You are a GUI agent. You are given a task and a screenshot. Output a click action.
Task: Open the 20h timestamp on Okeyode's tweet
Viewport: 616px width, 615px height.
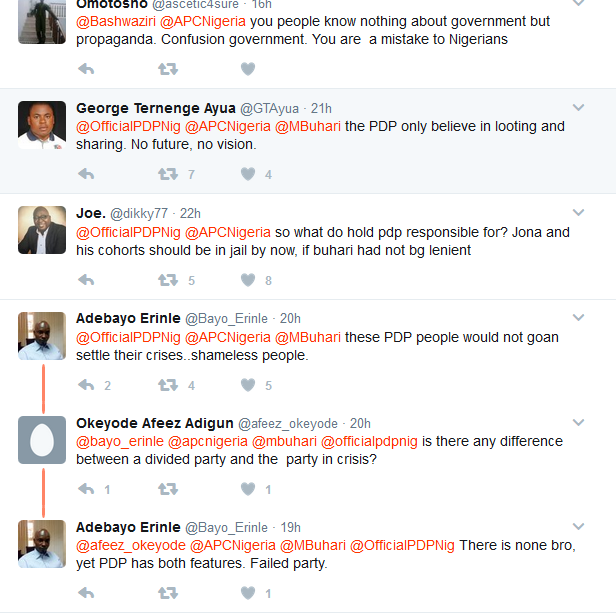pyautogui.click(x=360, y=424)
